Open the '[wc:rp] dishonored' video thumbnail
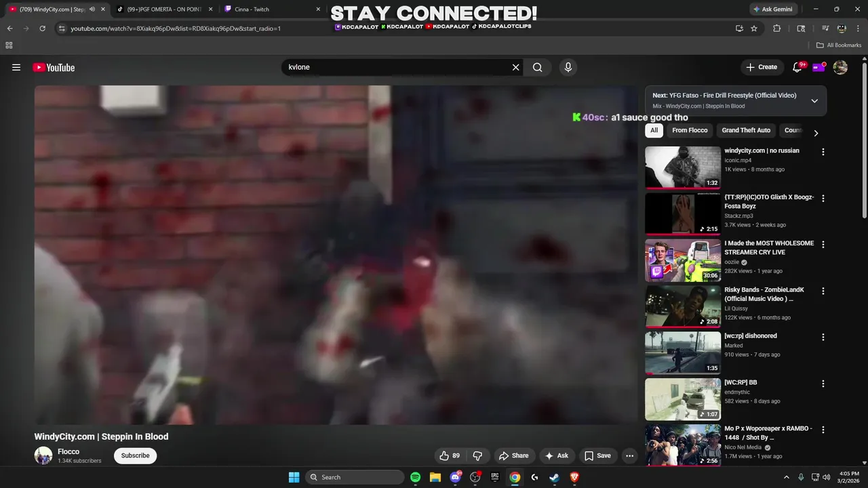 tap(683, 352)
